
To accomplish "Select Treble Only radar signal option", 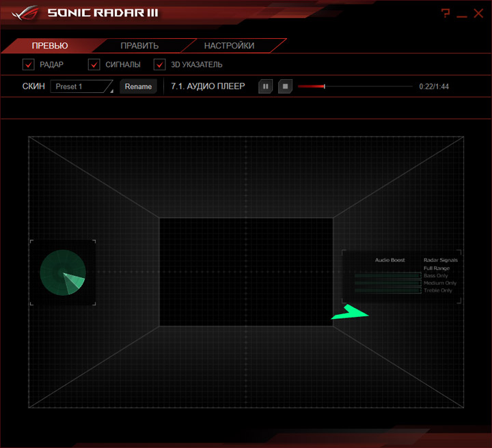I will pos(438,290).
